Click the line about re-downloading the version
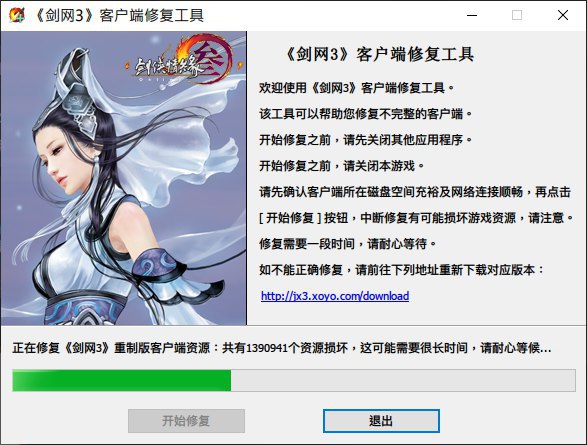Screen dimensions: 587x445 coord(401,270)
